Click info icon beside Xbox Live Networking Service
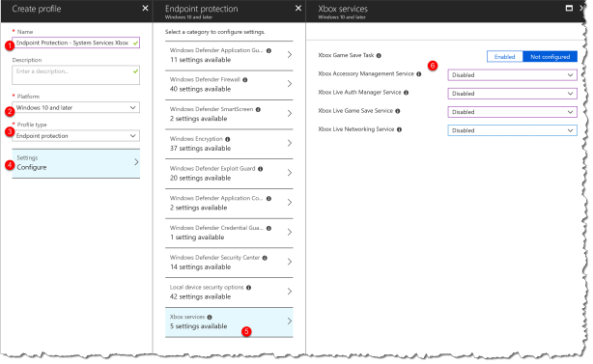This screenshot has height=364, width=593. 399,129
